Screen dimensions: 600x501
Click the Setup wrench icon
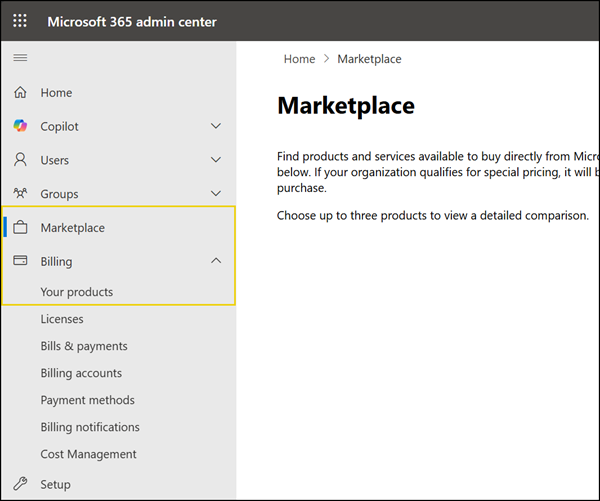(x=20, y=484)
